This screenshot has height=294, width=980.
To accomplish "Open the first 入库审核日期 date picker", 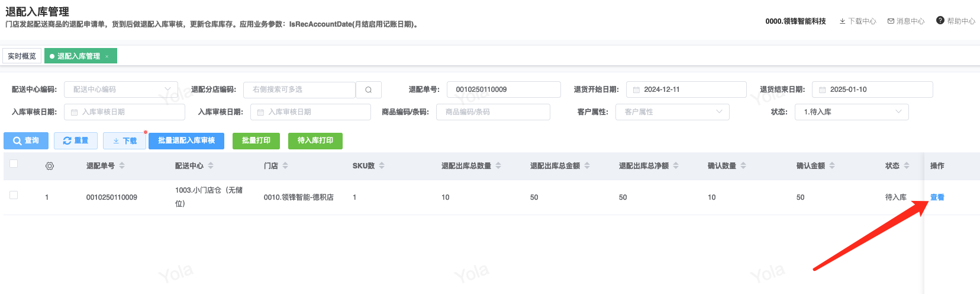I will tap(125, 112).
